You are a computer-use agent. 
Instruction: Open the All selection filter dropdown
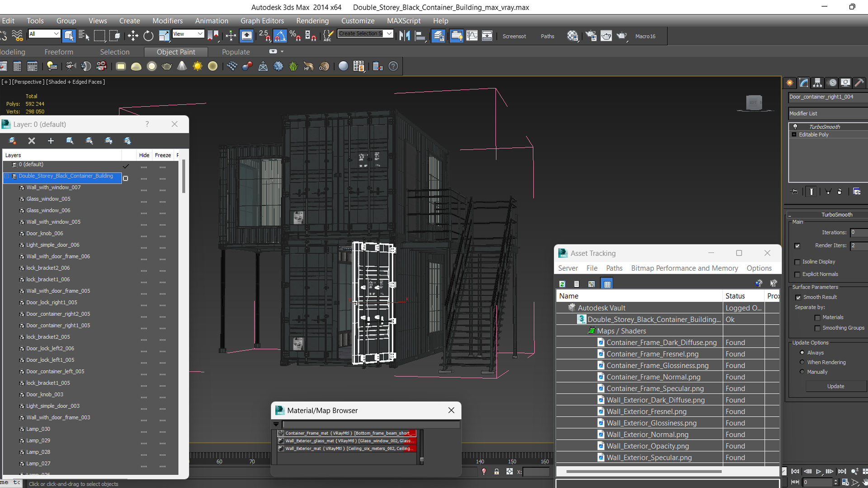[44, 34]
